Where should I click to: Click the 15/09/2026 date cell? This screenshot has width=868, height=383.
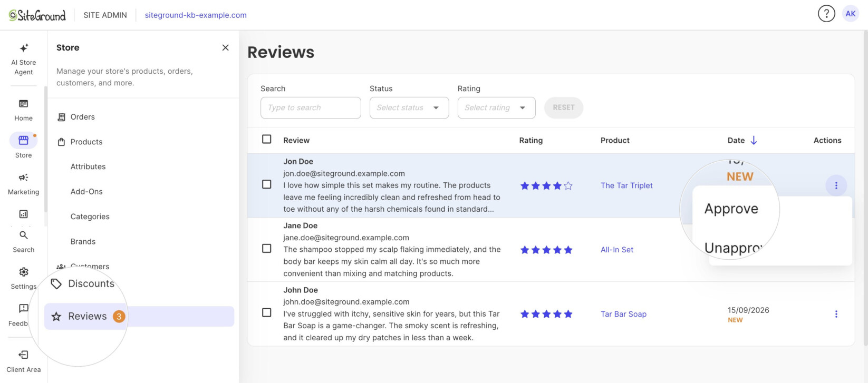pos(748,310)
